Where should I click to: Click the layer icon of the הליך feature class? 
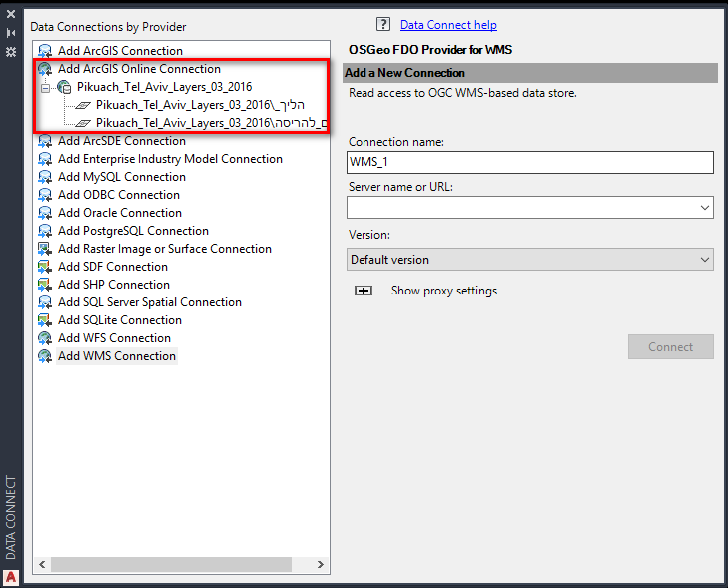point(83,106)
